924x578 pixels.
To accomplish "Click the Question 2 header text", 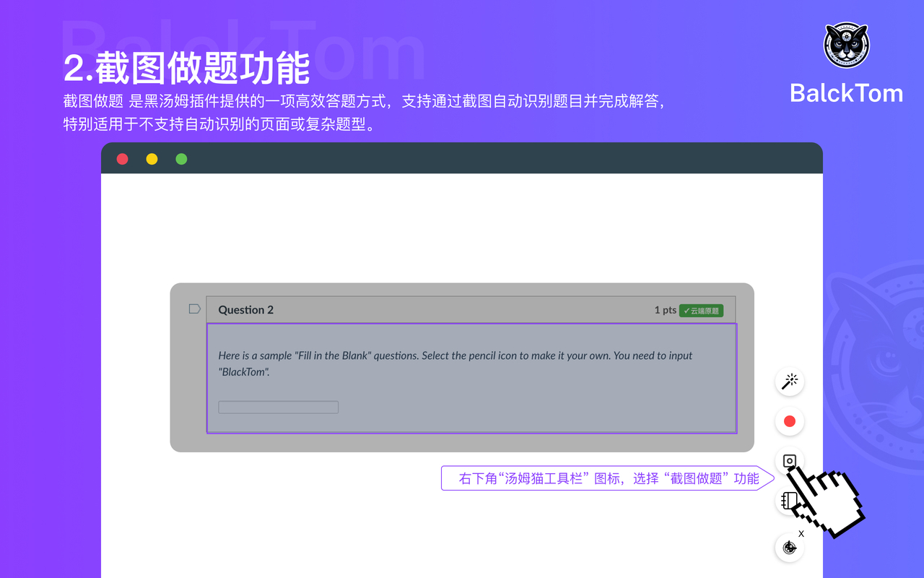I will (x=246, y=310).
